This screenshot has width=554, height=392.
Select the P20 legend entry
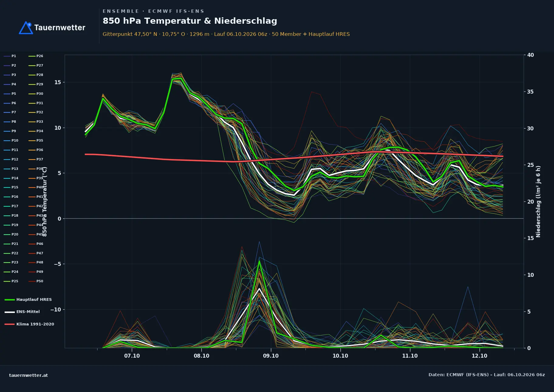pos(11,235)
